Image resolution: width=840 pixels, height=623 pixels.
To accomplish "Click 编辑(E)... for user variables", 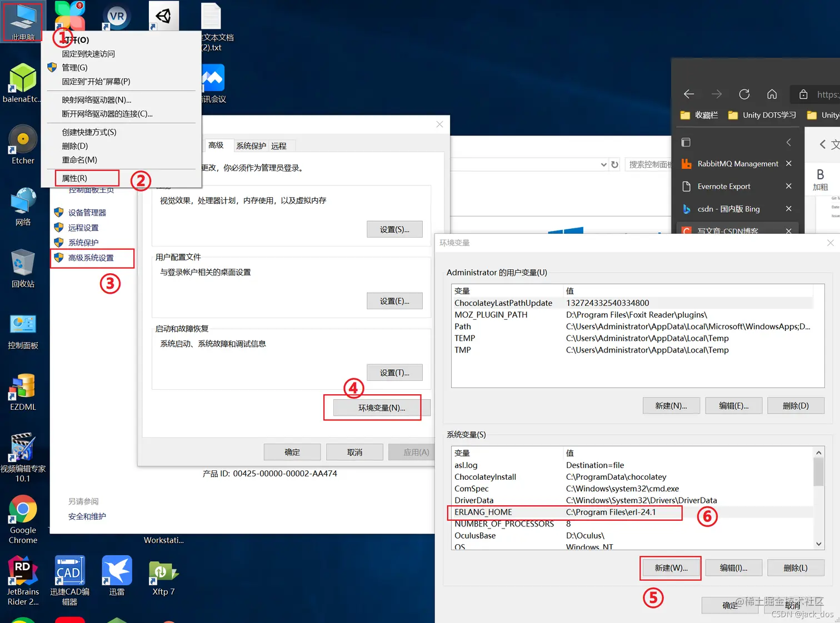I will (733, 406).
